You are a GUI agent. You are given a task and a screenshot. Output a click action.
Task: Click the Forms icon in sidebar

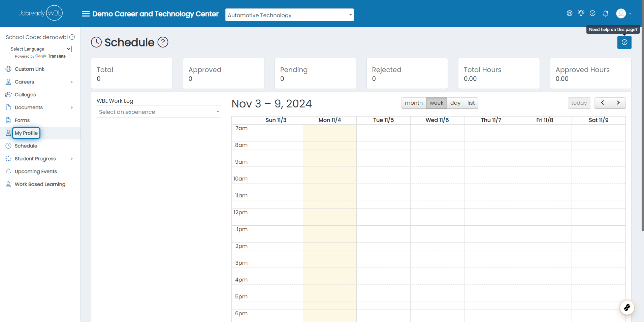tap(8, 120)
